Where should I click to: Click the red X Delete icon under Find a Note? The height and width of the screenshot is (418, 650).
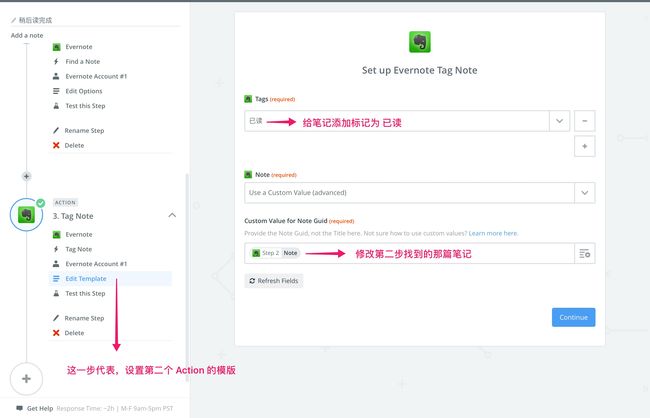pos(56,145)
